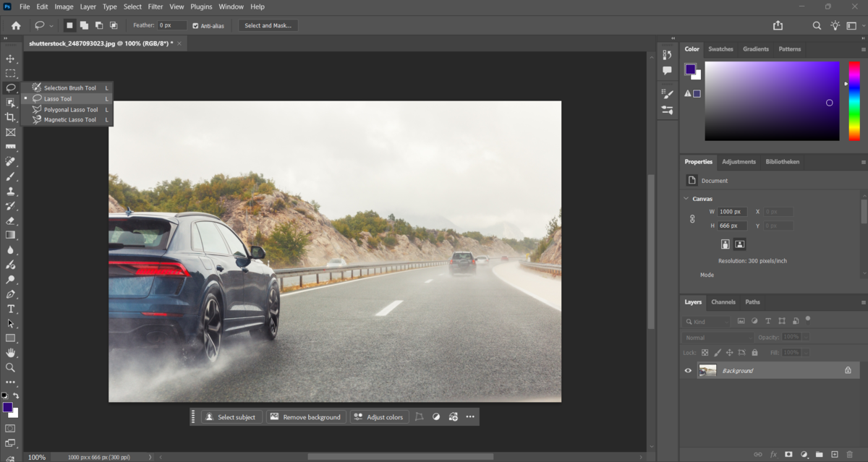The height and width of the screenshot is (462, 868).
Task: Click Delete layer trash icon
Action: [x=850, y=454]
